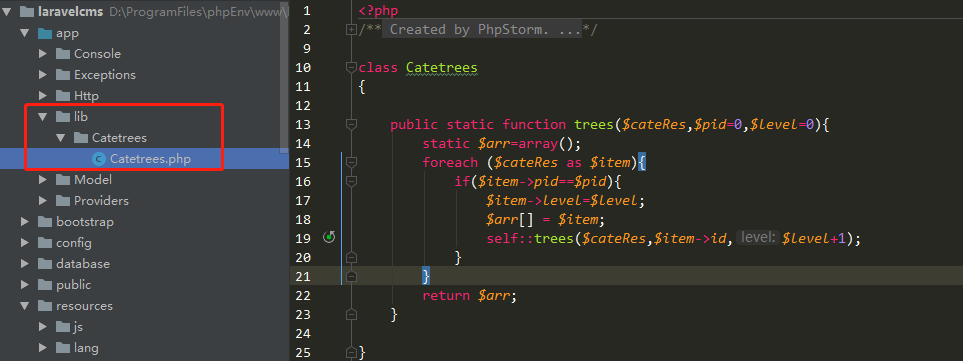This screenshot has height=361, width=963.
Task: Select the laravelcms project folder icon
Action: (x=26, y=12)
